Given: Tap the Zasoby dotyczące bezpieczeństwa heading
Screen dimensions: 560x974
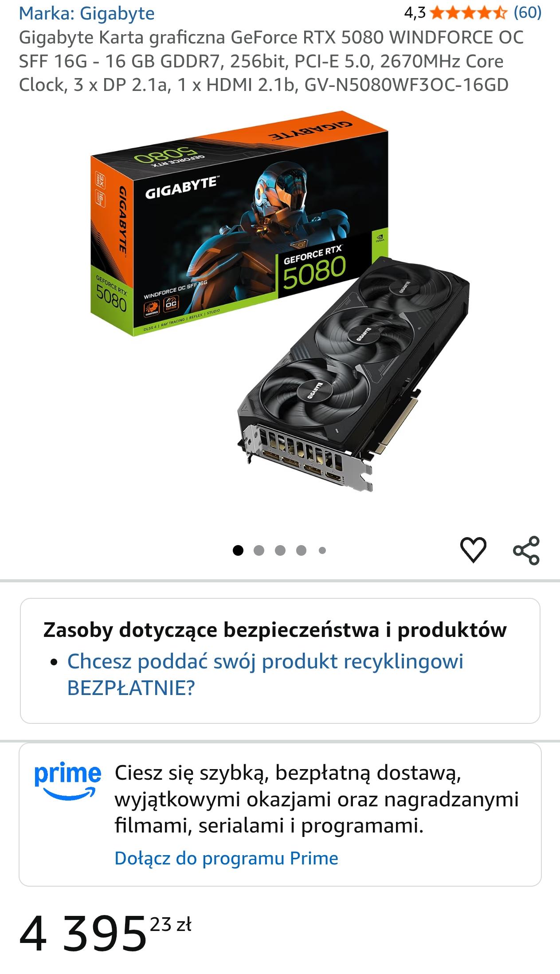Looking at the screenshot, I should (275, 630).
